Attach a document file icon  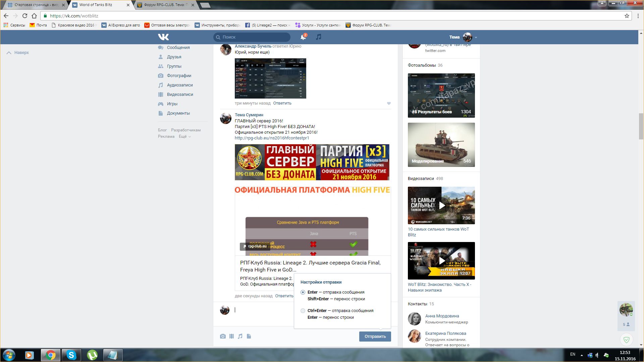tap(249, 336)
